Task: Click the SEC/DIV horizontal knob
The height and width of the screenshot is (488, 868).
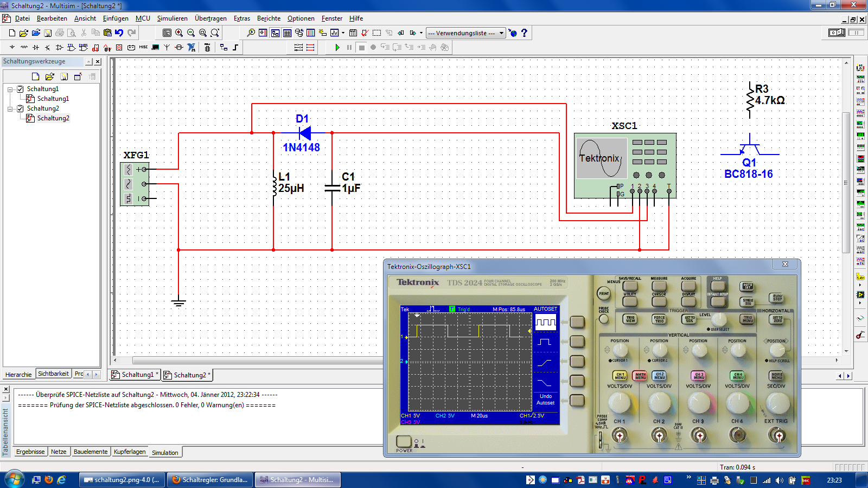Action: (777, 403)
